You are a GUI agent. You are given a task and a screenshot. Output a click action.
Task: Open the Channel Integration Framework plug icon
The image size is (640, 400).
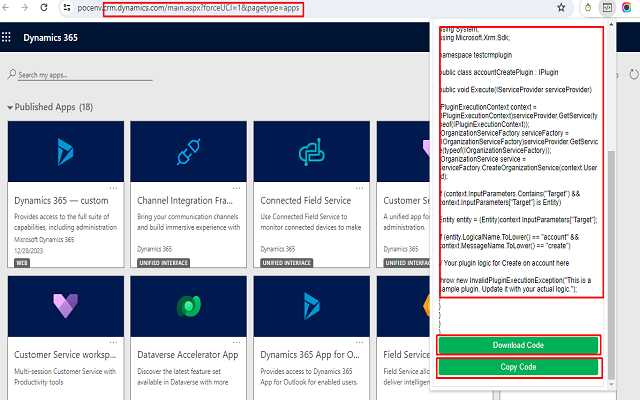[188, 152]
